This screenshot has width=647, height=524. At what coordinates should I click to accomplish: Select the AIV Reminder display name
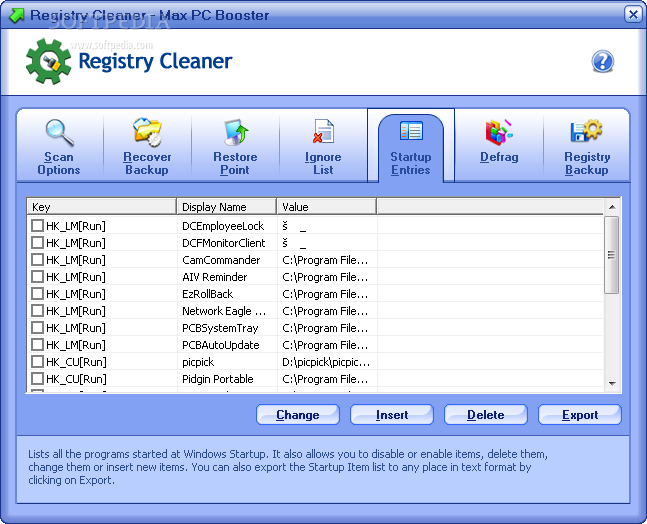[215, 277]
